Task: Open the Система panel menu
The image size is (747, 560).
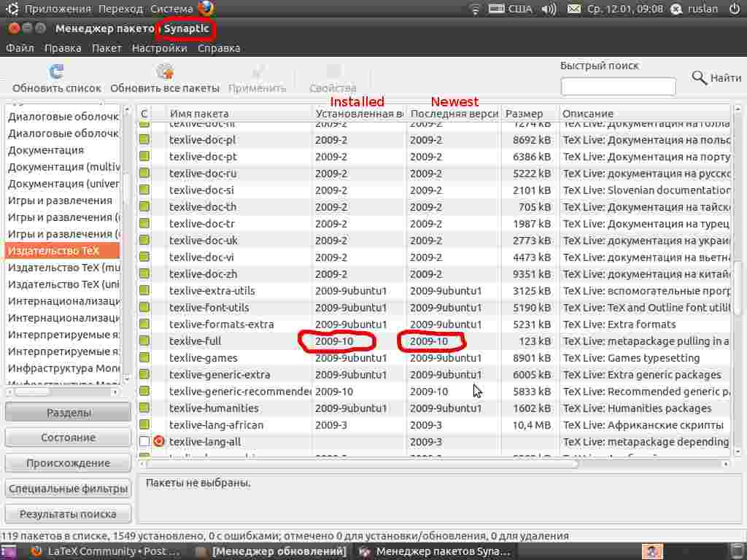Action: point(171,9)
